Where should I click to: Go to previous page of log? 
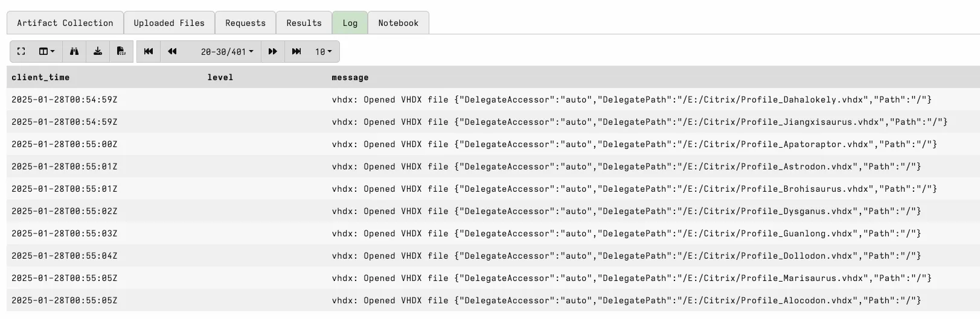(172, 52)
